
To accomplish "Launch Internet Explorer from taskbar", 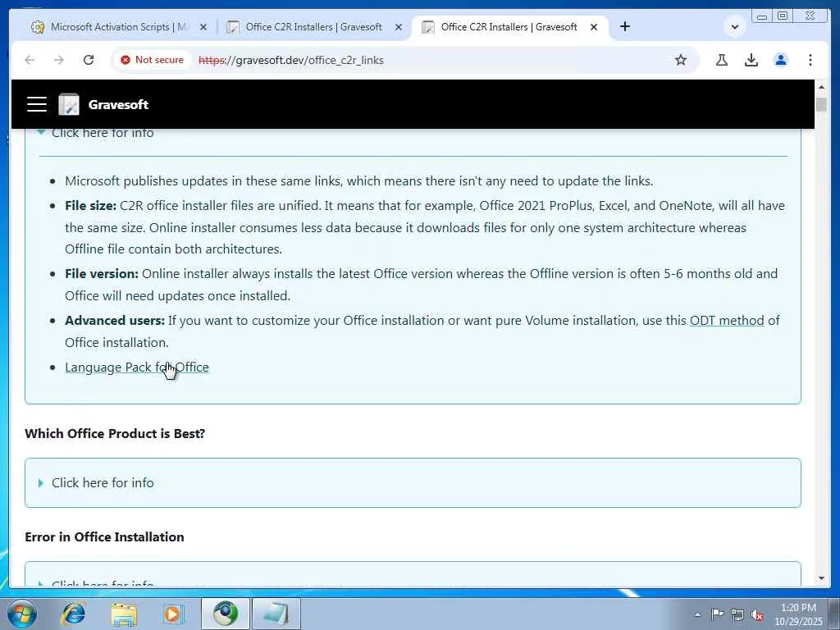I will click(74, 614).
